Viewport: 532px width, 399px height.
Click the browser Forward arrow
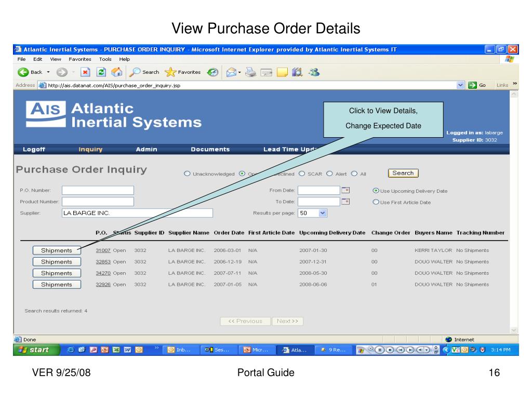coord(62,72)
